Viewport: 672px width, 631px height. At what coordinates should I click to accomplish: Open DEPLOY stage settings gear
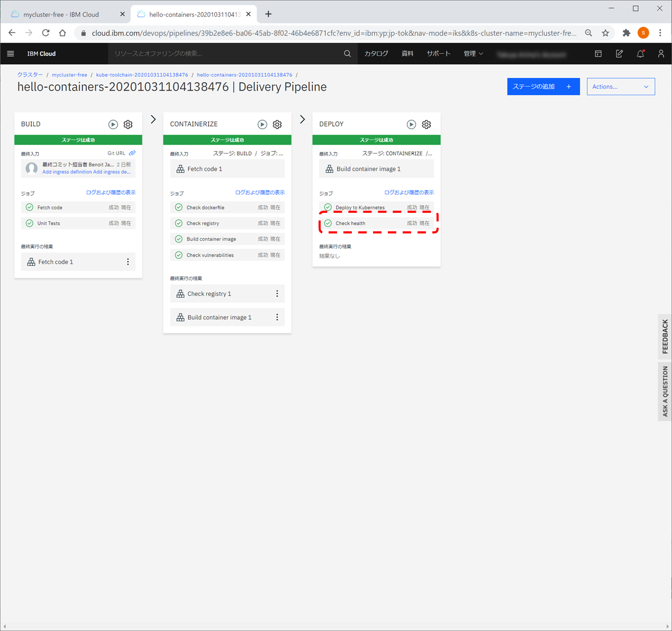click(426, 124)
